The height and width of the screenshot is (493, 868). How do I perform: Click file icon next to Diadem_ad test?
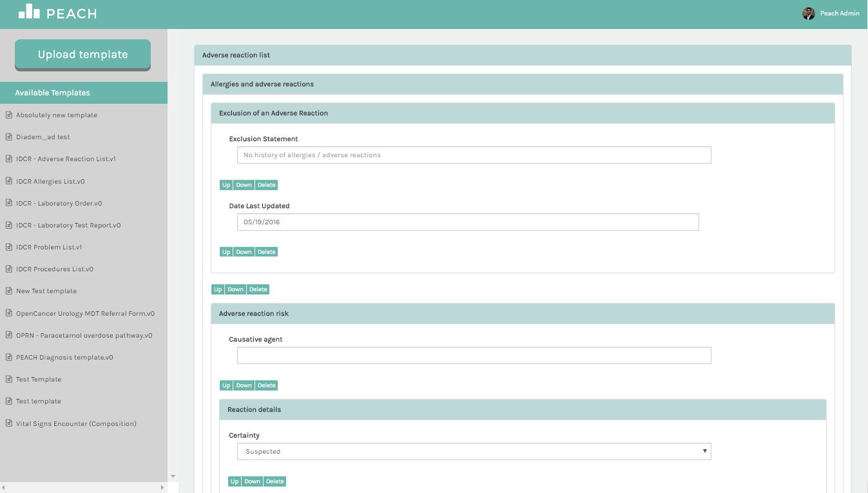(x=9, y=137)
